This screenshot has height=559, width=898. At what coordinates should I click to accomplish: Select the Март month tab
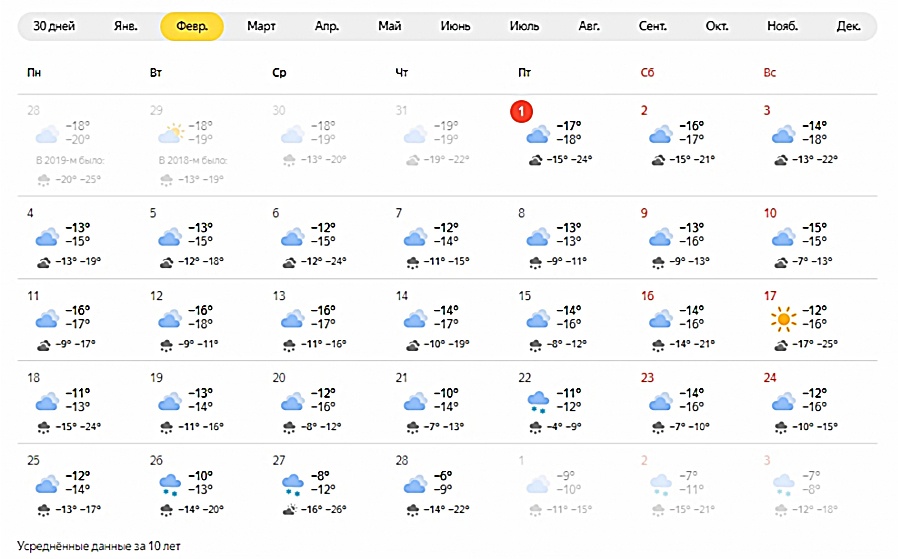(262, 26)
